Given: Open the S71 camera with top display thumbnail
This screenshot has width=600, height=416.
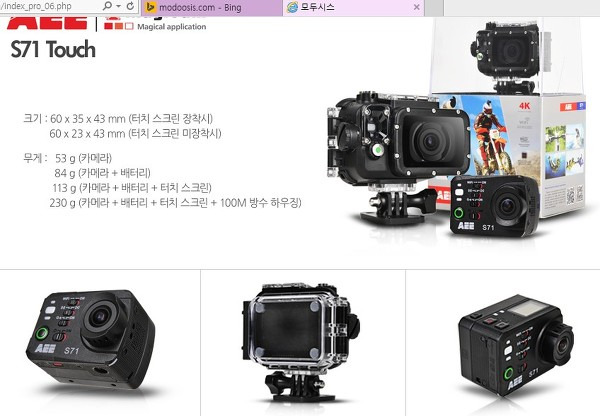Looking at the screenshot, I should [x=516, y=346].
